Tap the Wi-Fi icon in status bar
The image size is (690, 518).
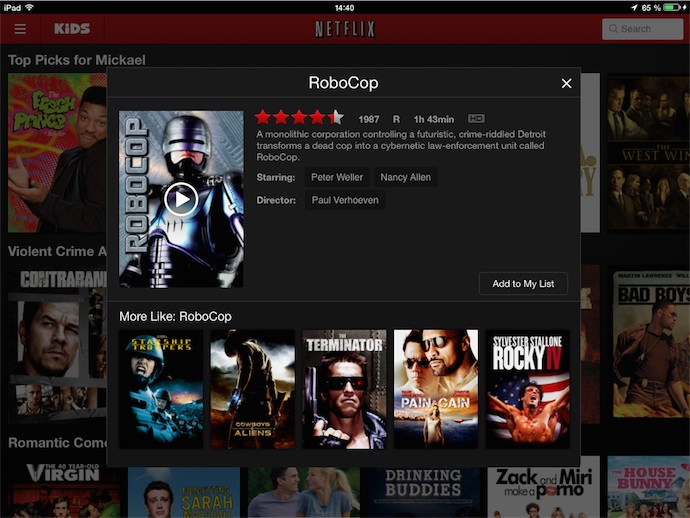tap(29, 7)
